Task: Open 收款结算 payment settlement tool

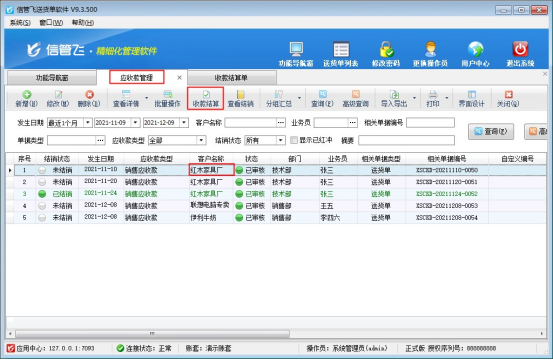Action: [206, 98]
